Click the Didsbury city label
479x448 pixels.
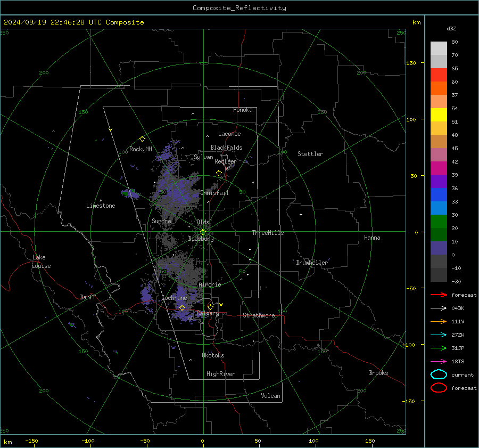[x=201, y=239]
